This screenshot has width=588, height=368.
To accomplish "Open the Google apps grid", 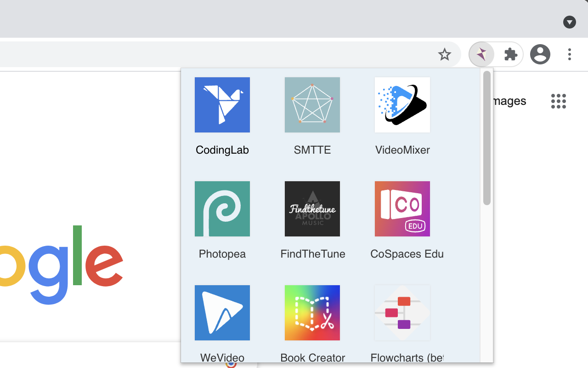I will click(559, 101).
